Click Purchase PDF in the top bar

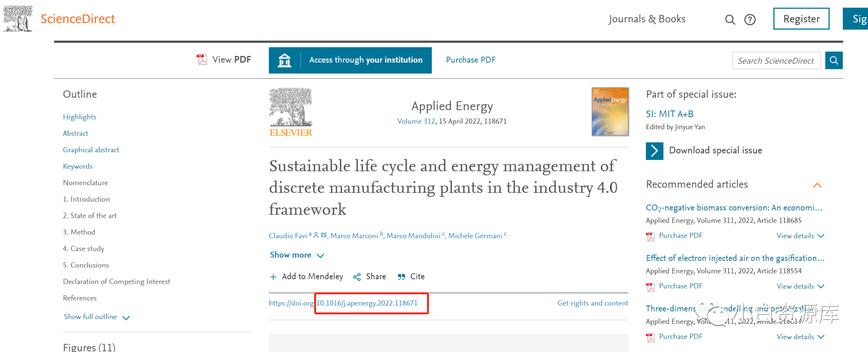click(x=470, y=60)
